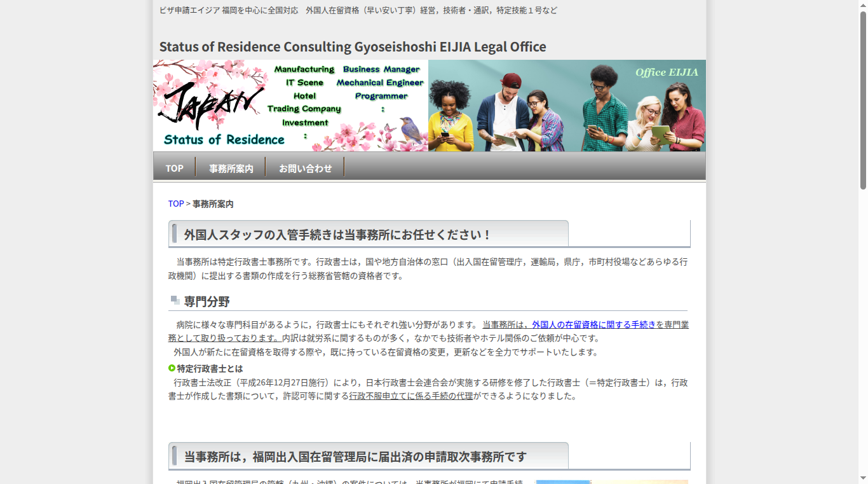Image resolution: width=868 pixels, height=484 pixels.
Task: Click the EIJIA Legal Office site title
Action: pos(352,47)
